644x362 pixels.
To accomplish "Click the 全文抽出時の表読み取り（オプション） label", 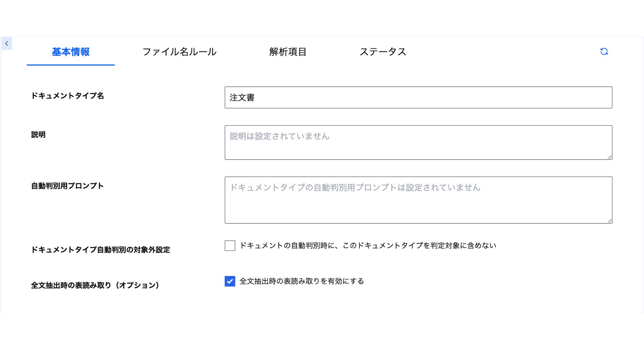I will click(x=95, y=285).
